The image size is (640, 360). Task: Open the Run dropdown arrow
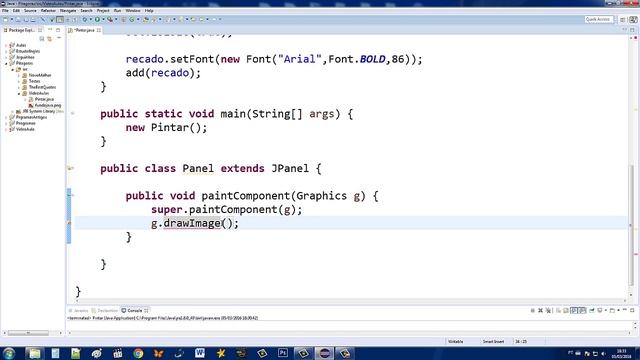[x=103, y=20]
